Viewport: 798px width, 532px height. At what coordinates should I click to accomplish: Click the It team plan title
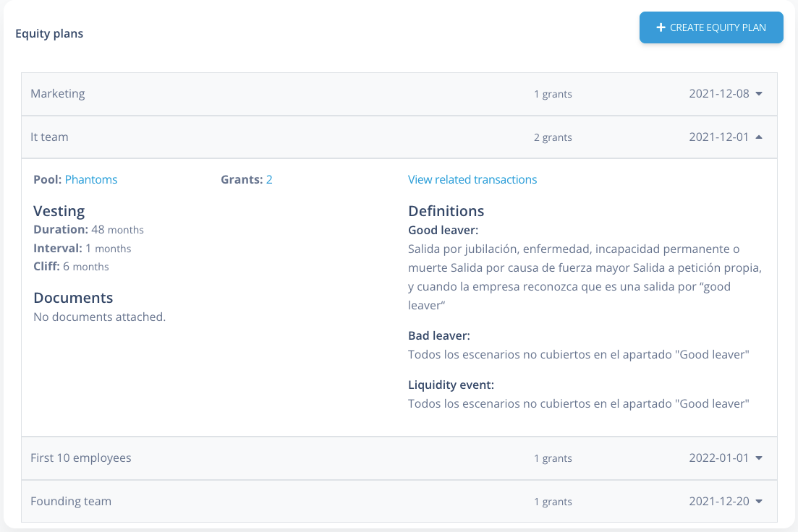click(49, 137)
